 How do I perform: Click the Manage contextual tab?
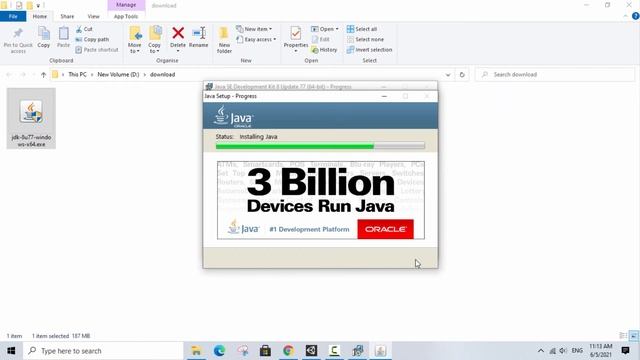pyautogui.click(x=126, y=5)
